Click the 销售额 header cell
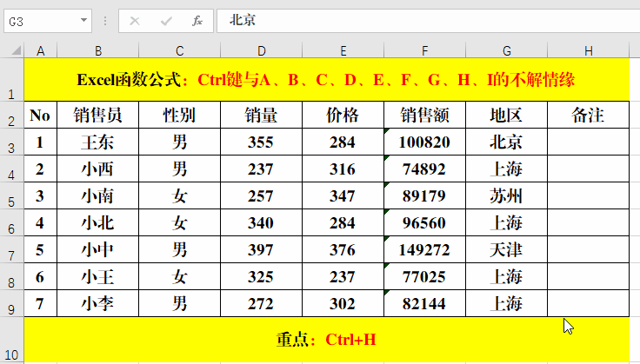Screen dimensions: 640x364 click(425, 115)
